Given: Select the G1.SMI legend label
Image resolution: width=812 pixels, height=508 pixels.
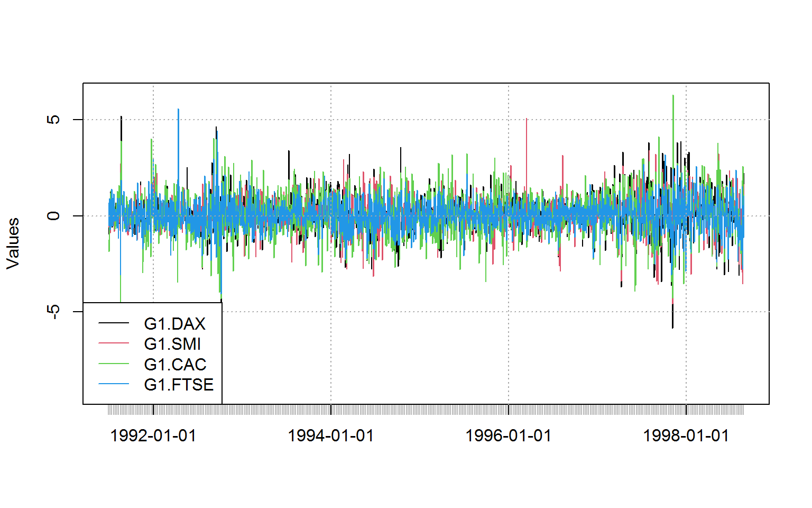Looking at the screenshot, I should pyautogui.click(x=172, y=344).
